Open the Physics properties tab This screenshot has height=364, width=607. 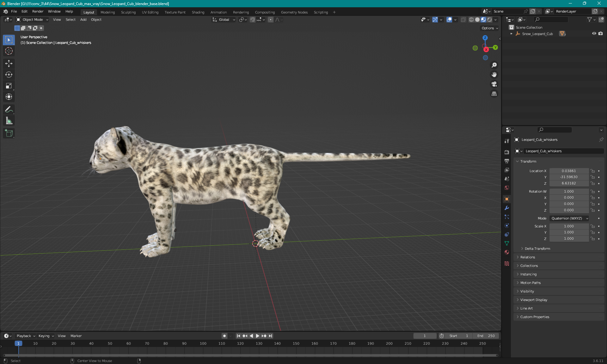coord(507,226)
